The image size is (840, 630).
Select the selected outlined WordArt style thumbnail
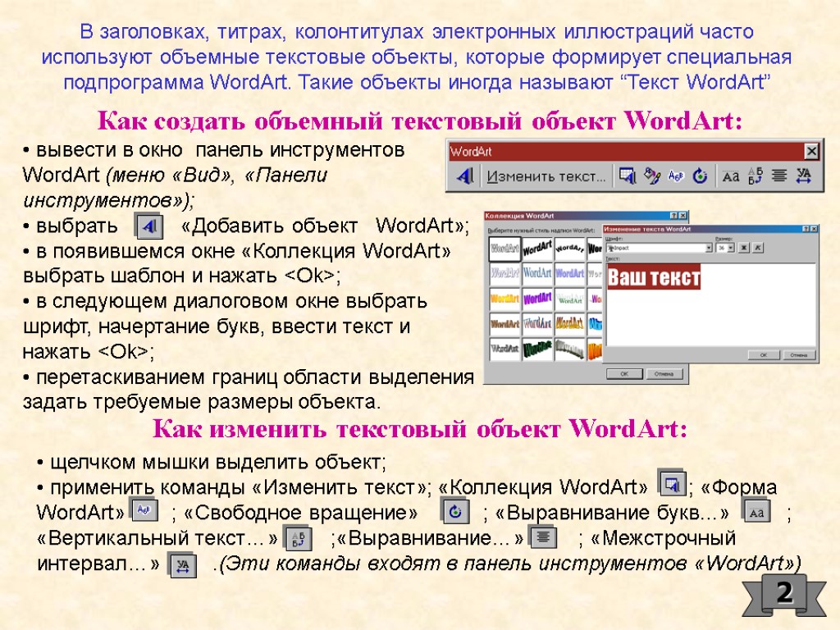point(504,249)
